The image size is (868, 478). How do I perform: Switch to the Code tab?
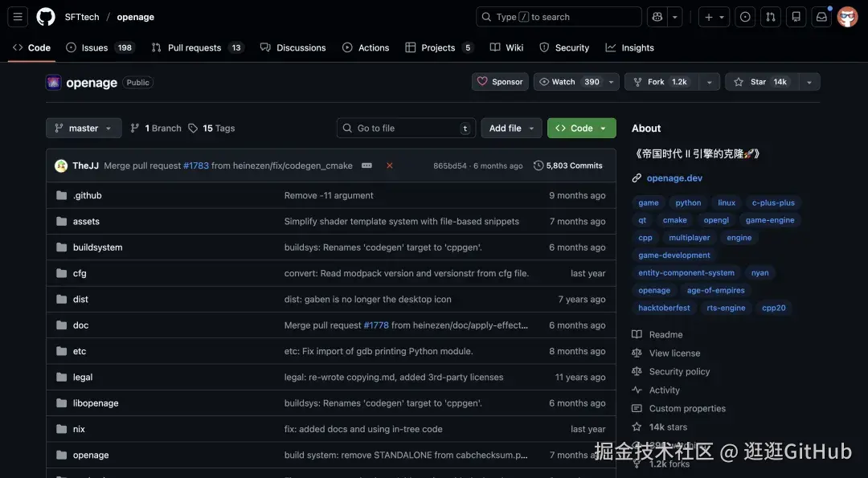pyautogui.click(x=31, y=47)
